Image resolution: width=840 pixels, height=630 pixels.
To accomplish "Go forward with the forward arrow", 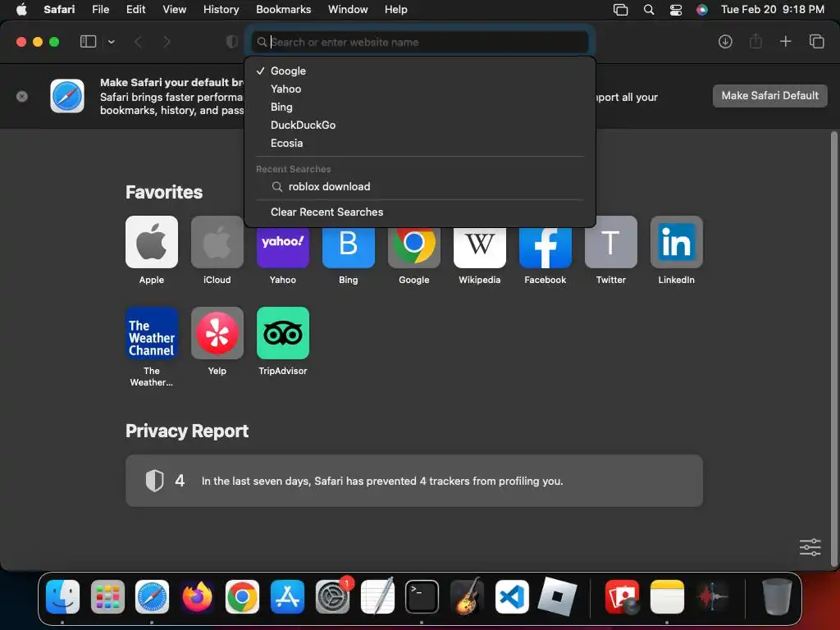I will [167, 42].
